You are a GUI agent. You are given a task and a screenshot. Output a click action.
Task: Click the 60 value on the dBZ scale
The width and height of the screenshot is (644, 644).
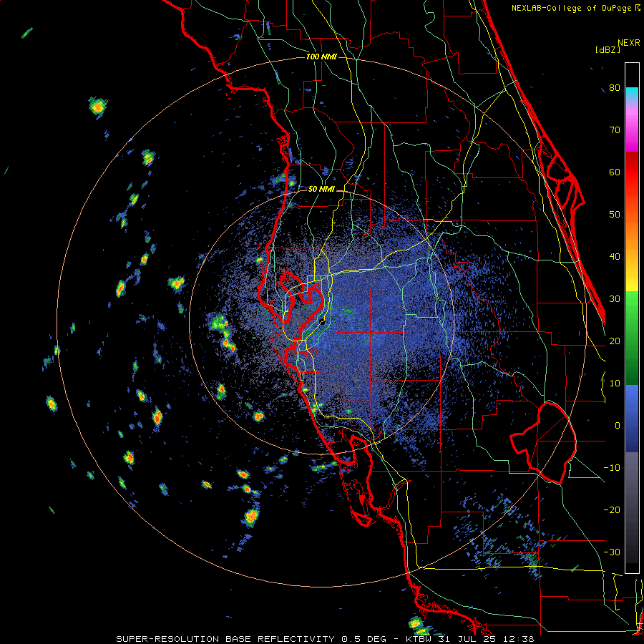pyautogui.click(x=615, y=172)
